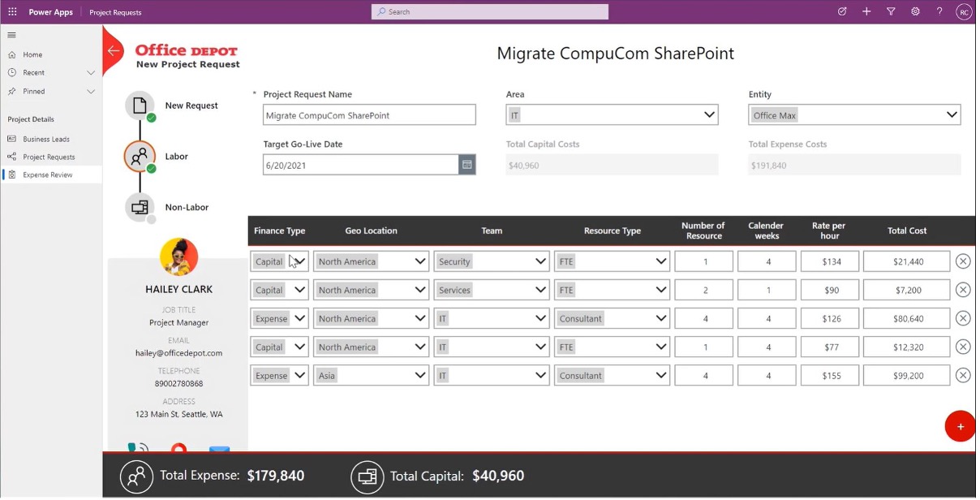Remove the row with total cost $7,200

(x=963, y=290)
